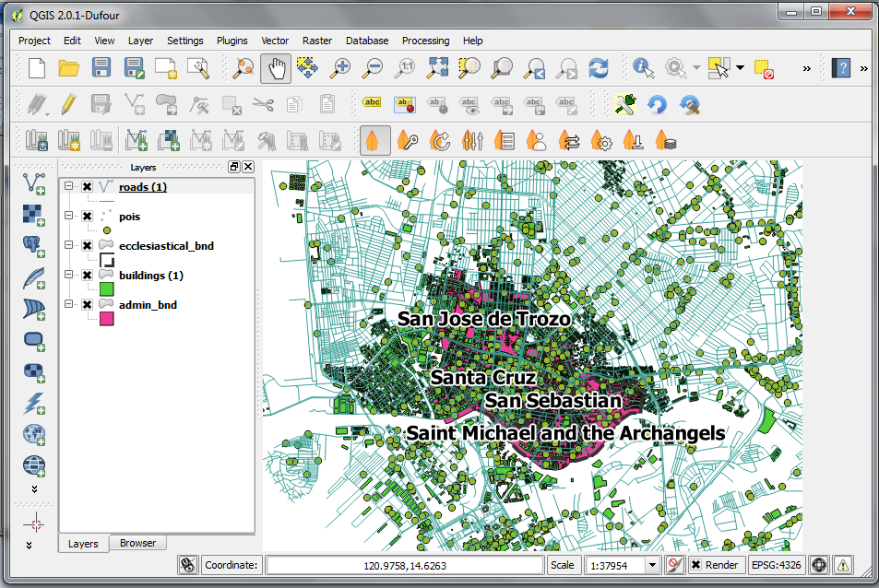Image resolution: width=879 pixels, height=588 pixels.
Task: Select the Identify Features tool
Action: (x=643, y=68)
